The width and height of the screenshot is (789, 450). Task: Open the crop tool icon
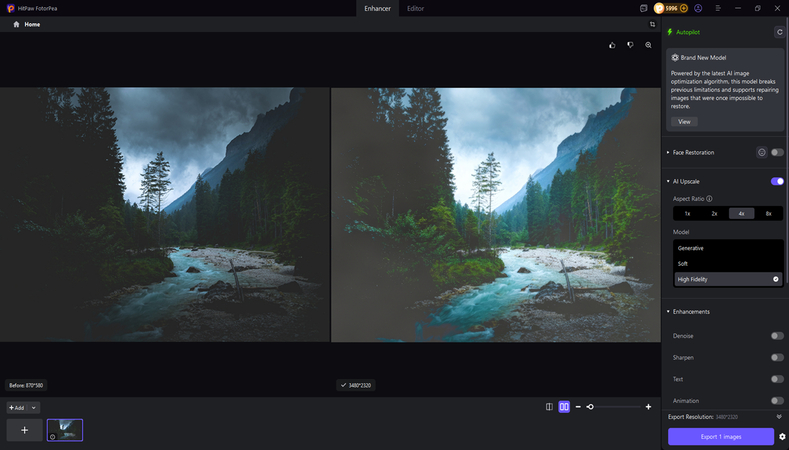(x=653, y=24)
